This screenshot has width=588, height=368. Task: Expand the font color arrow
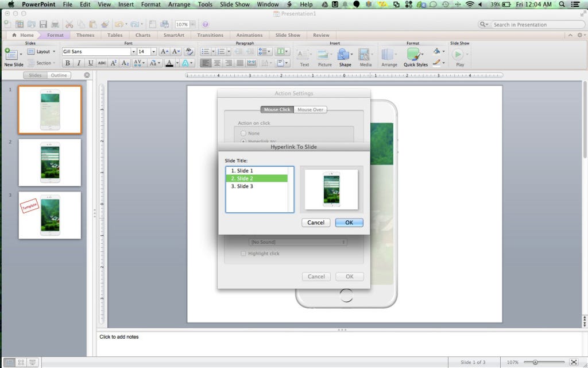pyautogui.click(x=177, y=63)
